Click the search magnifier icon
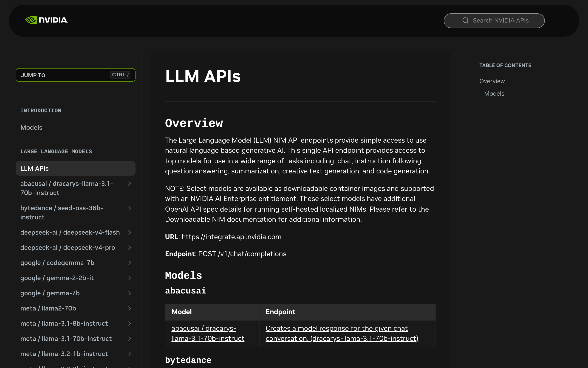588x368 pixels. (465, 20)
